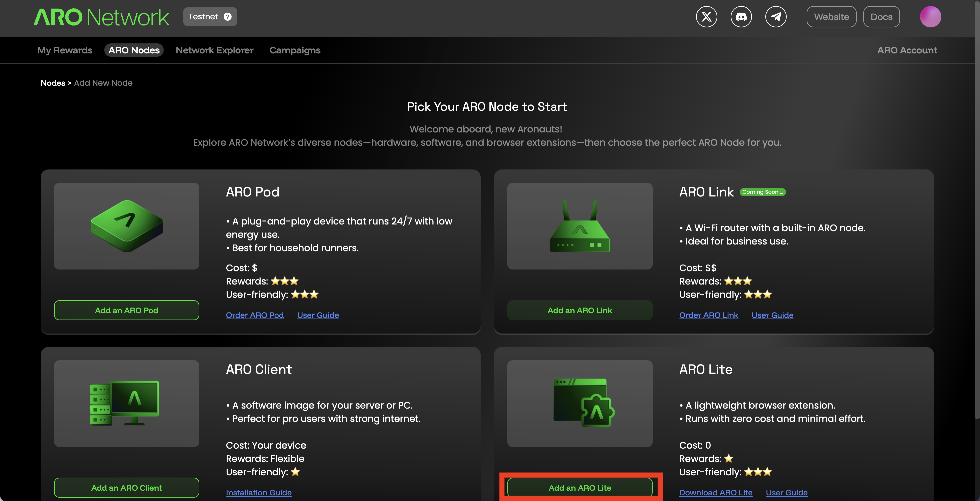980x501 pixels.
Task: Open the purple profile avatar
Action: (x=930, y=17)
